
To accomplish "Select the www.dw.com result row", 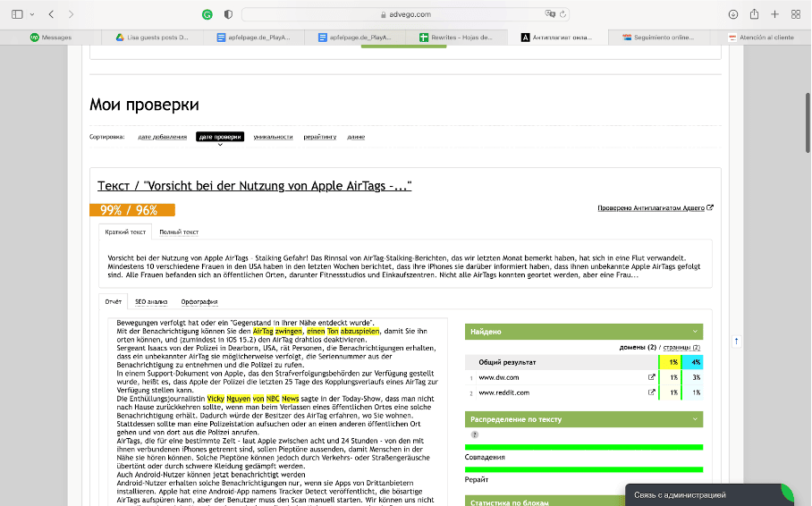I will (584, 377).
